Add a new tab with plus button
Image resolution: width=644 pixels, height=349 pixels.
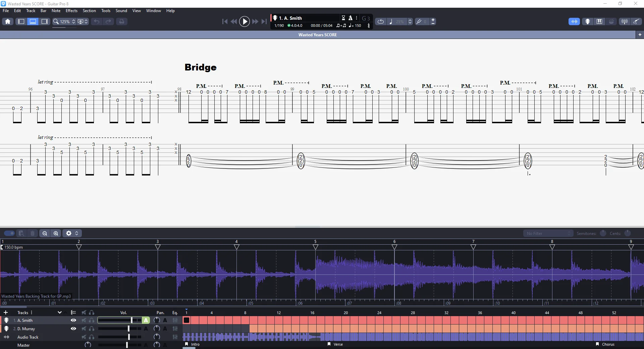640,35
